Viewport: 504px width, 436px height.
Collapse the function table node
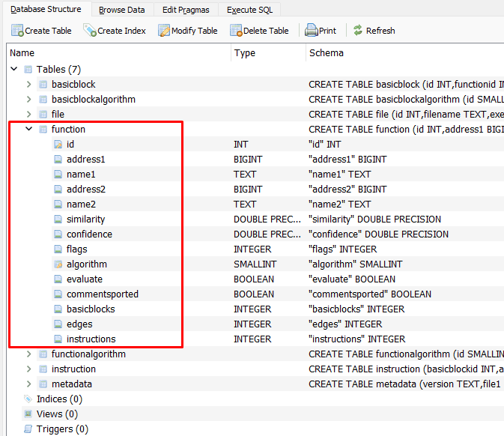29,129
